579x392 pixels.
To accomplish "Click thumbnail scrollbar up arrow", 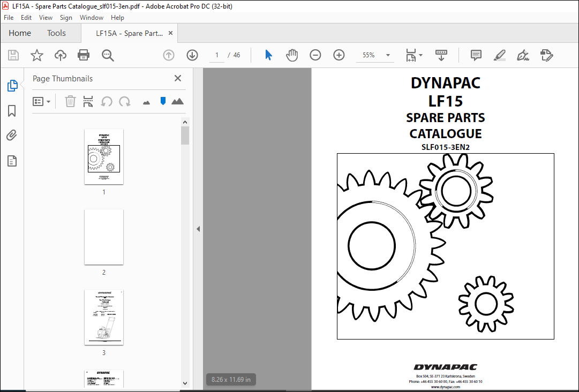I will click(x=185, y=122).
